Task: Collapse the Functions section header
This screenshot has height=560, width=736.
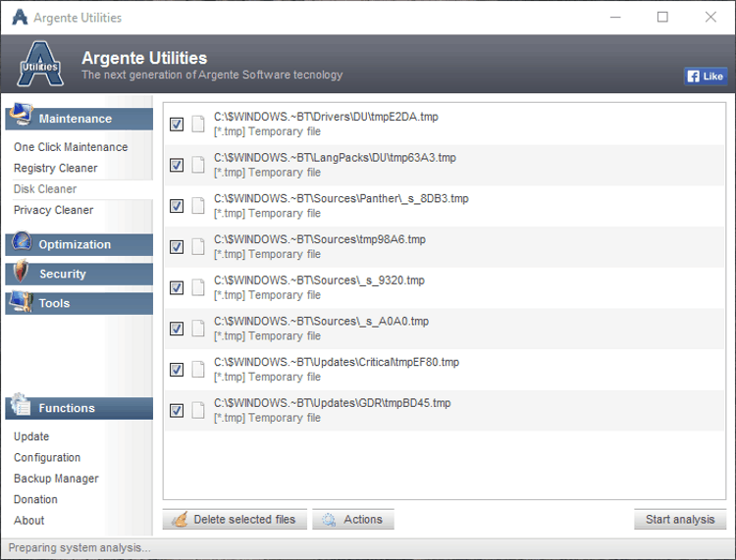Action: pyautogui.click(x=79, y=408)
